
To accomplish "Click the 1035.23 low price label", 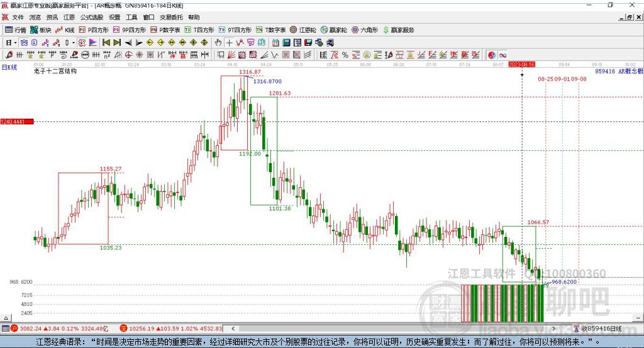I will tap(111, 247).
